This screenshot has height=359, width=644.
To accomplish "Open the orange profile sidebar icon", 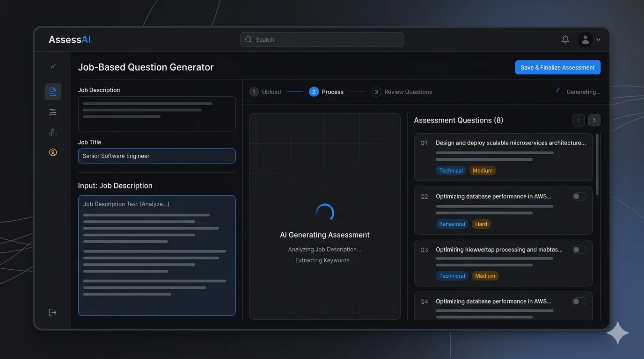I will coord(53,152).
